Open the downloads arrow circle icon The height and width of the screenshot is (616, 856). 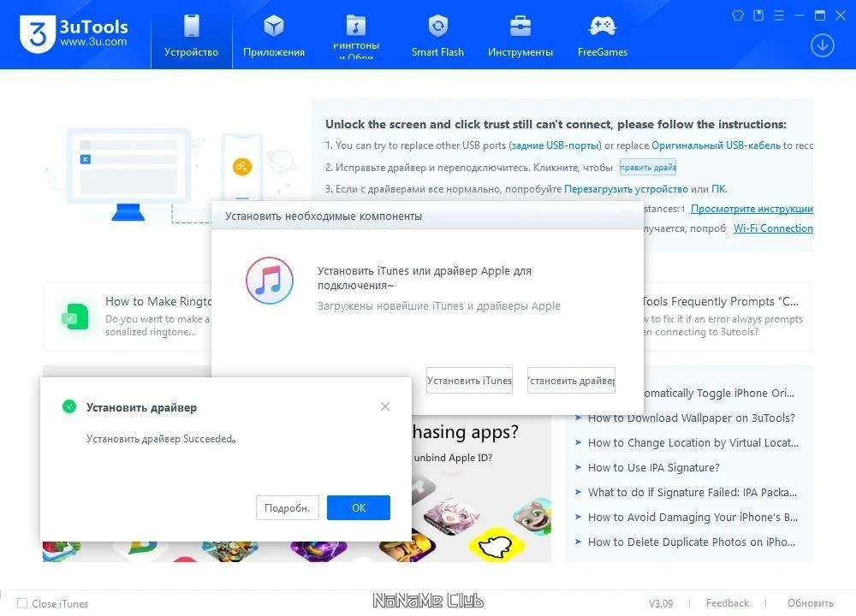point(822,45)
